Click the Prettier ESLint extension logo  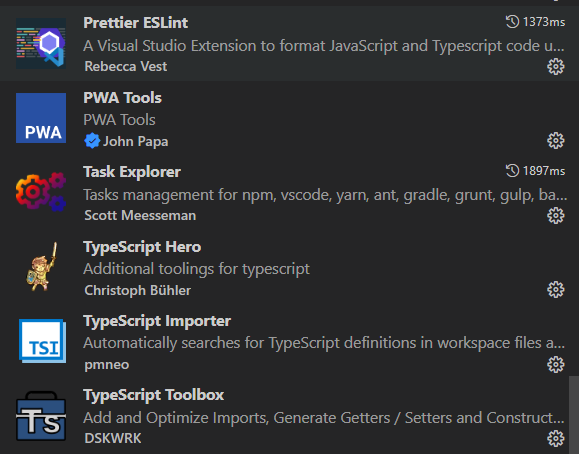[41, 44]
